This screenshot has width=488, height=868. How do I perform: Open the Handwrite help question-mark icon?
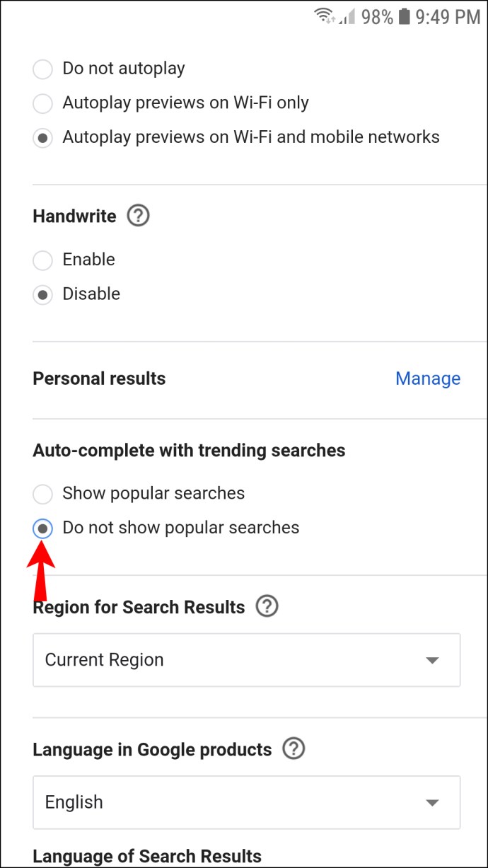point(139,216)
